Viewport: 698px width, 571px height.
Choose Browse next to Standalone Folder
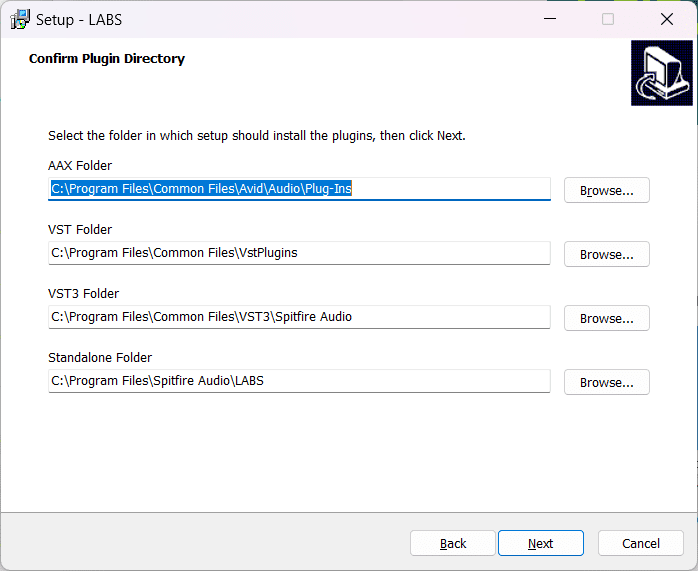pyautogui.click(x=607, y=383)
